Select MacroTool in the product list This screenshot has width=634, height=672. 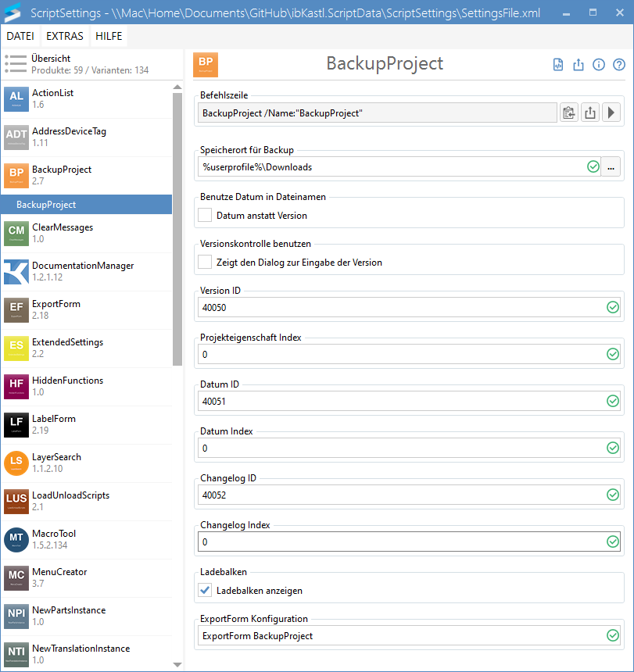[x=53, y=539]
